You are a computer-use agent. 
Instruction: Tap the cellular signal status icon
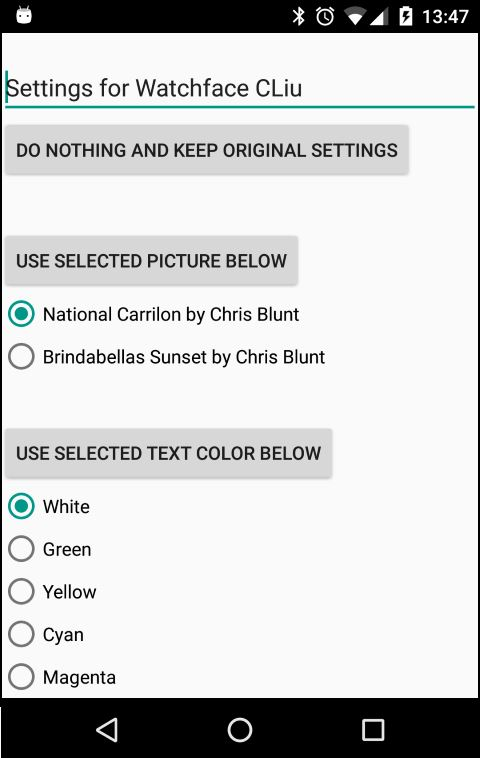pyautogui.click(x=379, y=17)
